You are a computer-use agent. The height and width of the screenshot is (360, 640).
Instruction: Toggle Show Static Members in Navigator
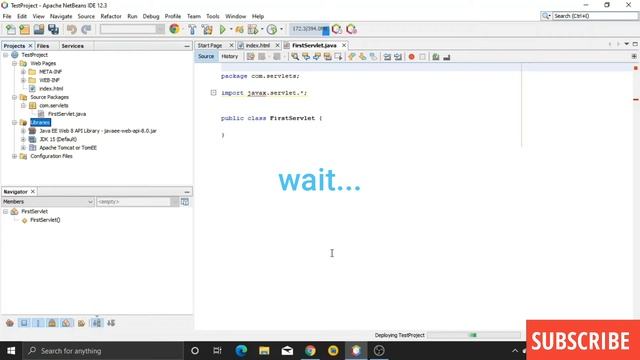[x=38, y=323]
